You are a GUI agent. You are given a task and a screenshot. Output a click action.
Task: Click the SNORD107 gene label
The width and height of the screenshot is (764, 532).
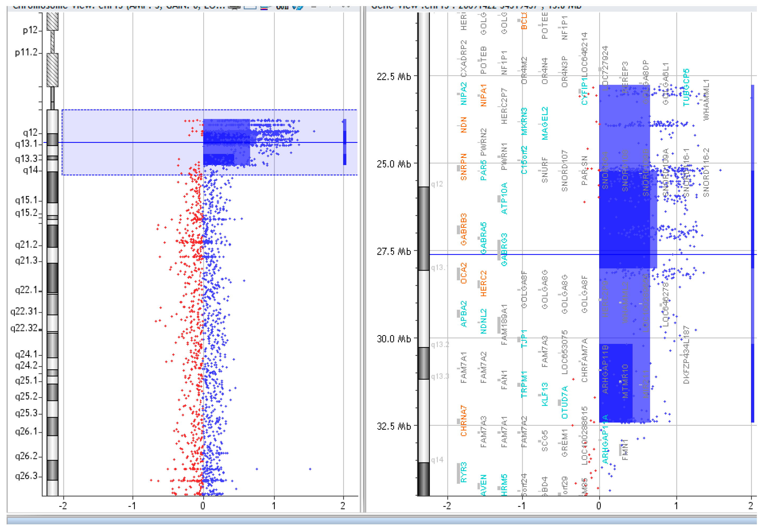pos(564,171)
